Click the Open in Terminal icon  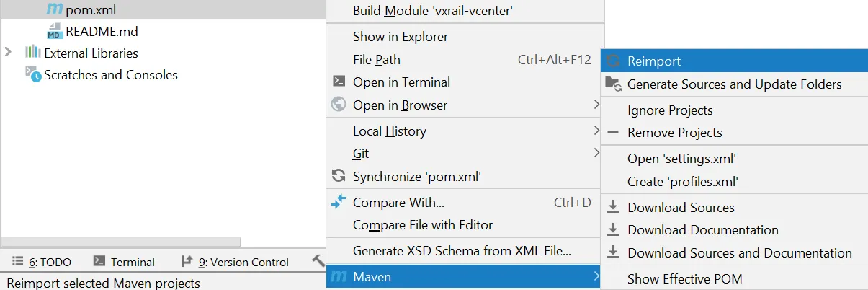click(x=339, y=82)
